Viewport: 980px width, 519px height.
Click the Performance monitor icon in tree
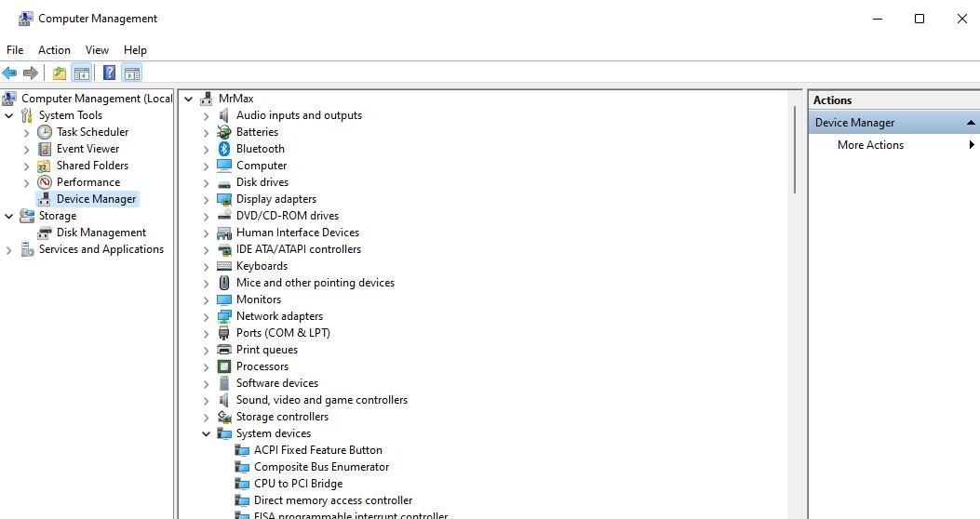[x=45, y=182]
